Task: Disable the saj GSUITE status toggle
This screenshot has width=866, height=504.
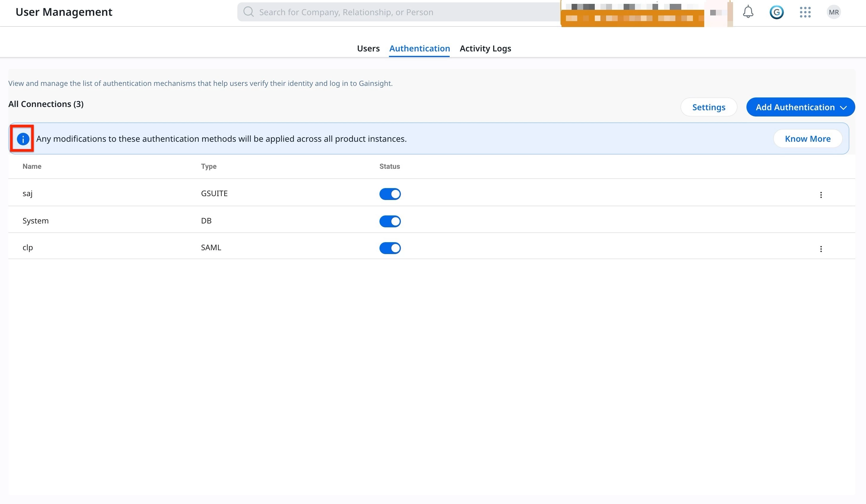Action: (390, 194)
